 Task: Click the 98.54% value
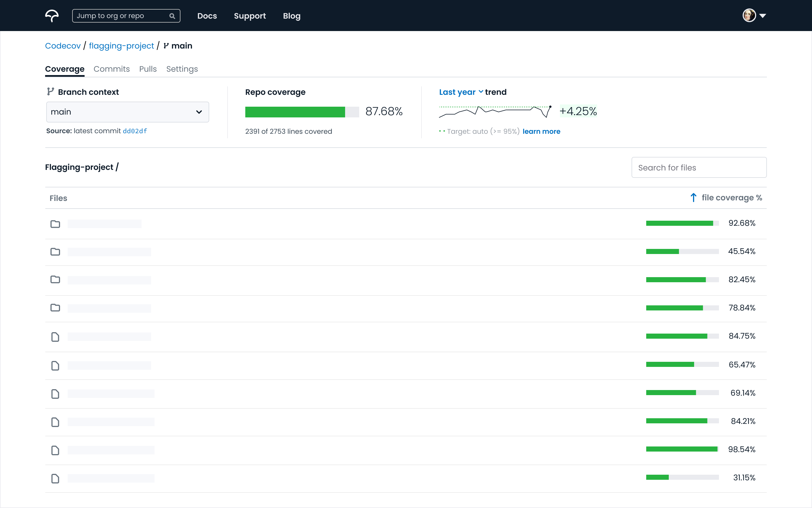742,450
